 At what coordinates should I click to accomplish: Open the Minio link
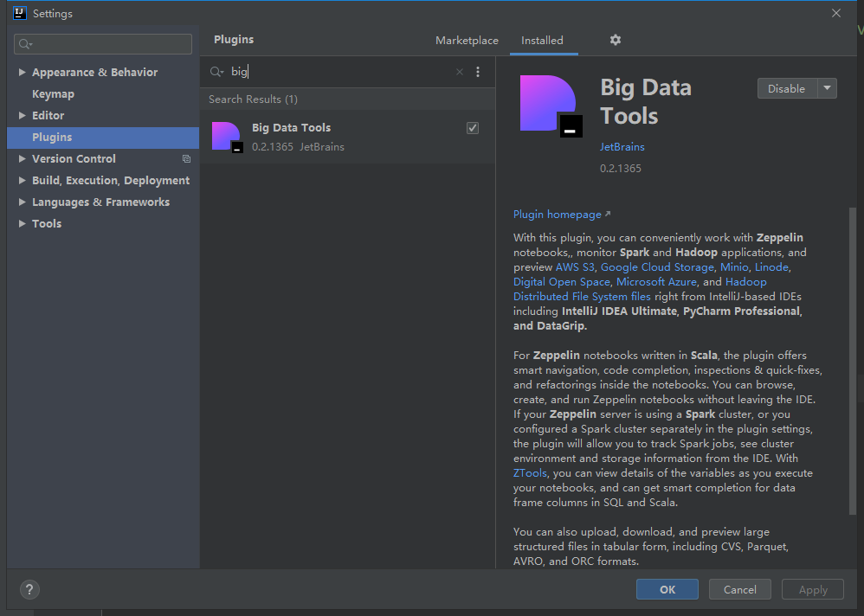pyautogui.click(x=734, y=267)
